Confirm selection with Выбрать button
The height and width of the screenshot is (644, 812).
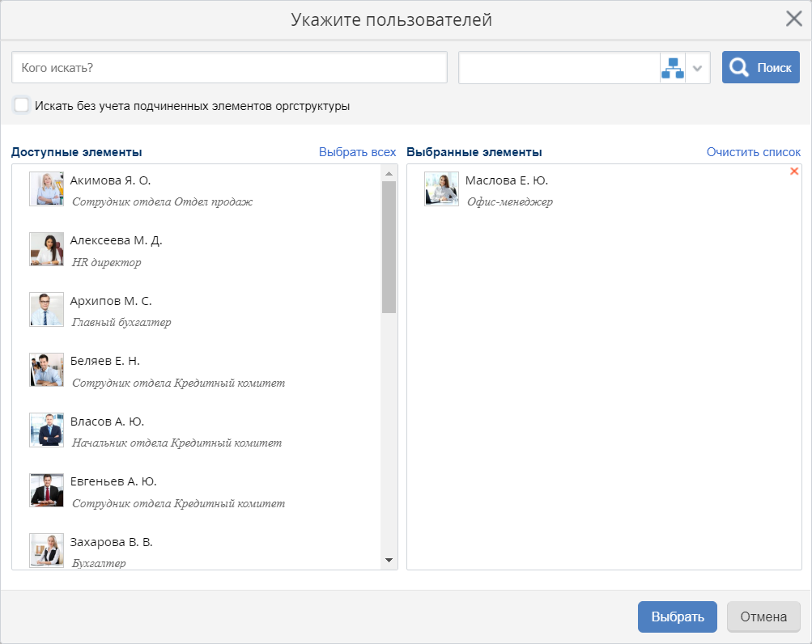click(x=677, y=616)
